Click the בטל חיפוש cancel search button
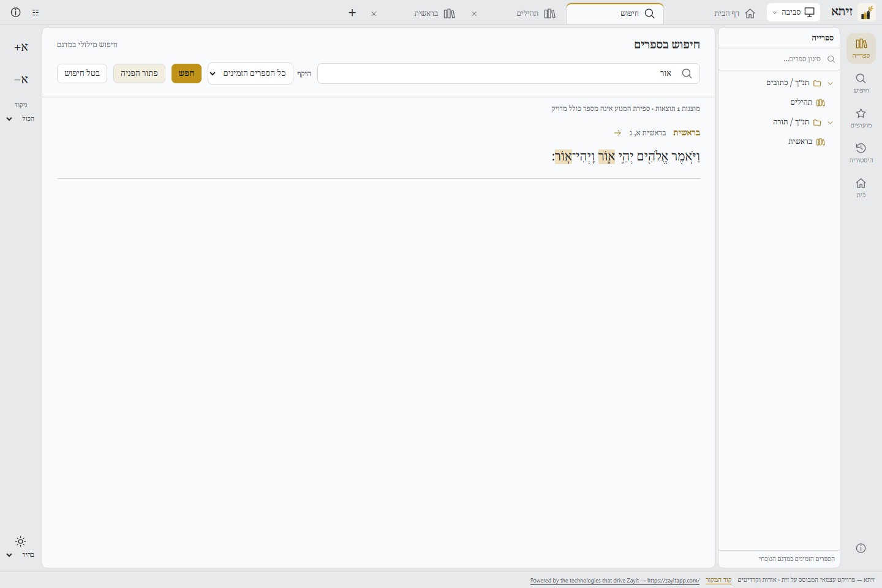 pyautogui.click(x=82, y=73)
